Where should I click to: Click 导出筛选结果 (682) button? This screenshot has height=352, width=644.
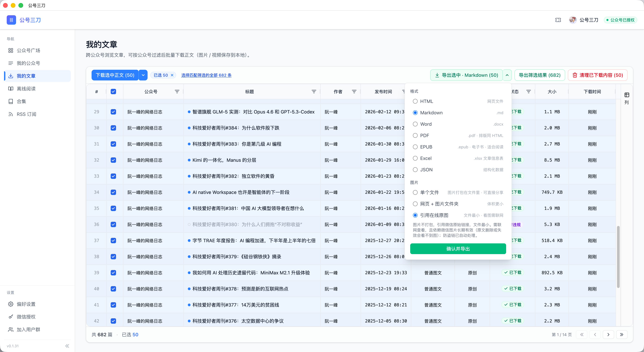(x=540, y=75)
